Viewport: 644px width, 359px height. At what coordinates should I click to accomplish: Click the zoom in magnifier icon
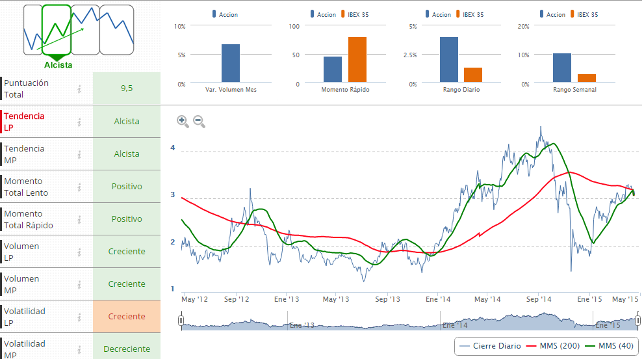coord(183,121)
